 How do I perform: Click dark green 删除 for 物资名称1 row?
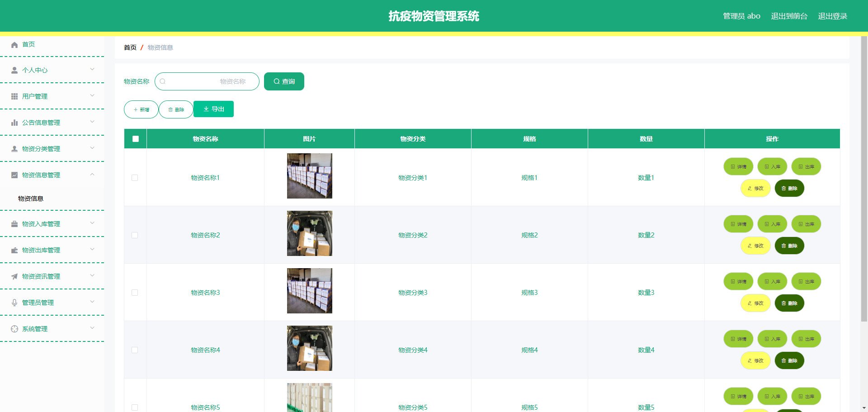[x=789, y=188]
